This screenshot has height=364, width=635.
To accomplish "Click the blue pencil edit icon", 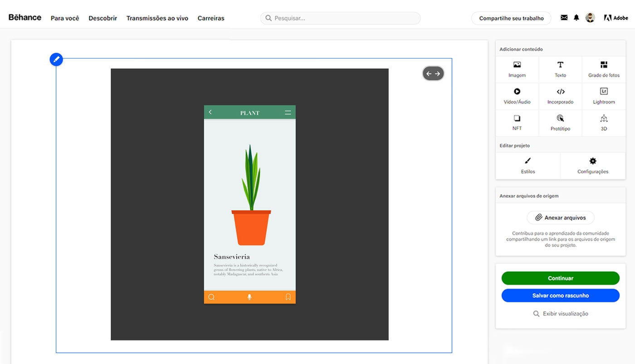I will click(56, 59).
